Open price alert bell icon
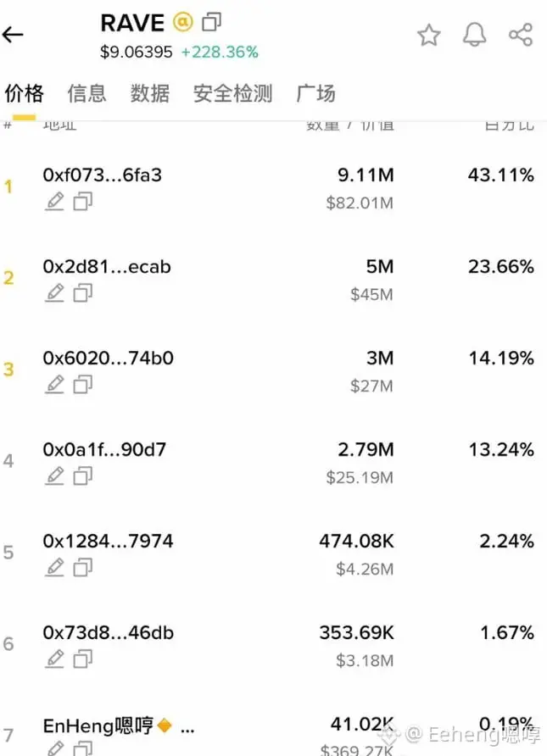547x756 pixels. (x=475, y=35)
